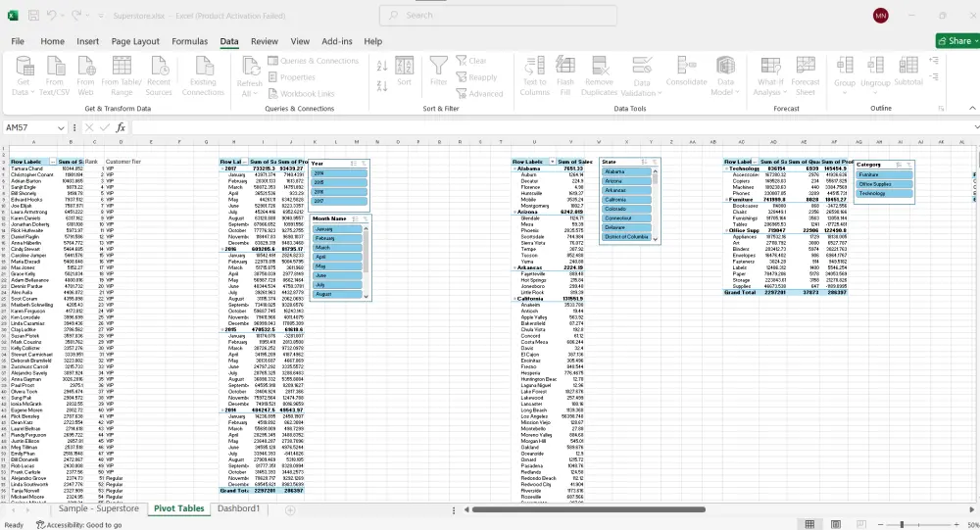Clear the current filter
The width and height of the screenshot is (980, 530).
[471, 61]
